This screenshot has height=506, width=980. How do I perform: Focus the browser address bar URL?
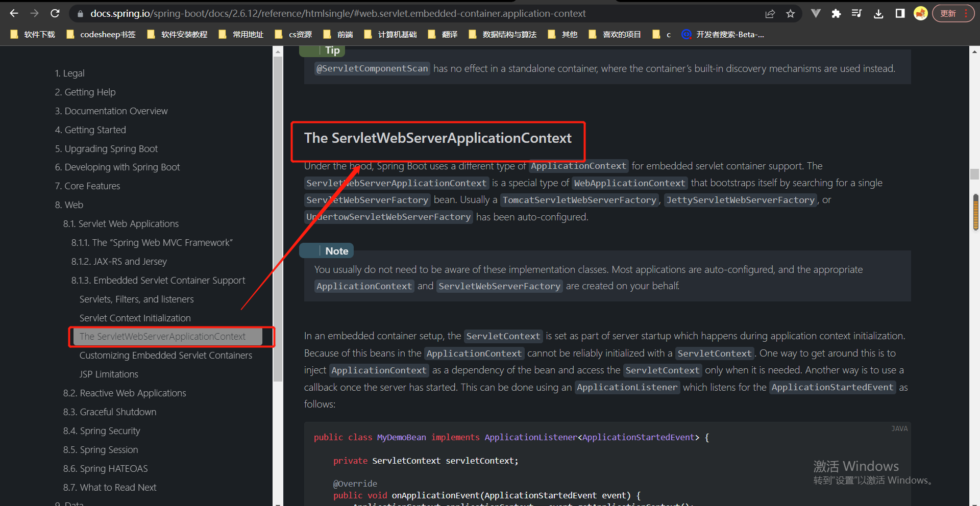tap(338, 14)
